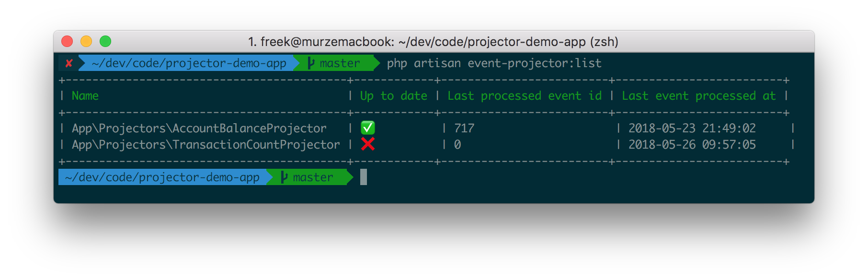Viewport: 868px width, 280px height.
Task: Click the git branch icon in the bottom prompt
Action: pyautogui.click(x=284, y=177)
